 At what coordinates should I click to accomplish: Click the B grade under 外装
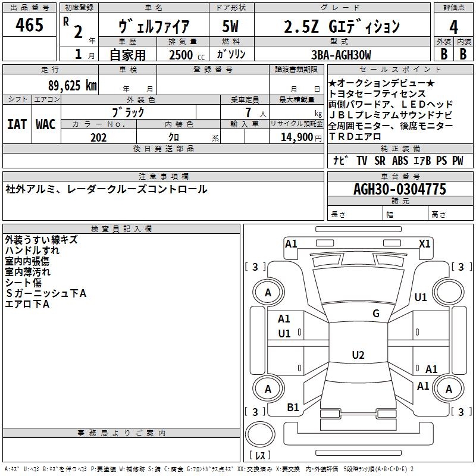pos(444,54)
